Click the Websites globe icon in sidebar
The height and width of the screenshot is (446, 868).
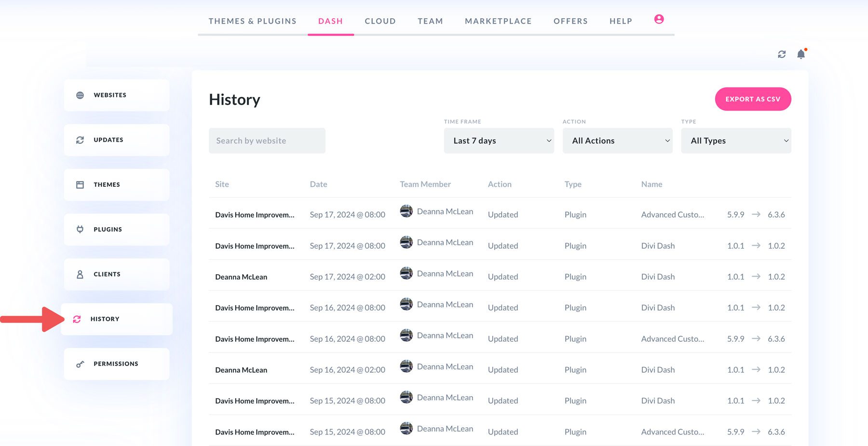click(80, 95)
